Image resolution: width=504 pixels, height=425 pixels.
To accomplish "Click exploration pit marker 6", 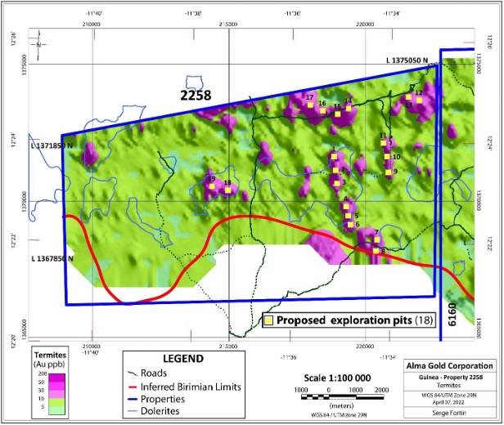I will [x=352, y=224].
